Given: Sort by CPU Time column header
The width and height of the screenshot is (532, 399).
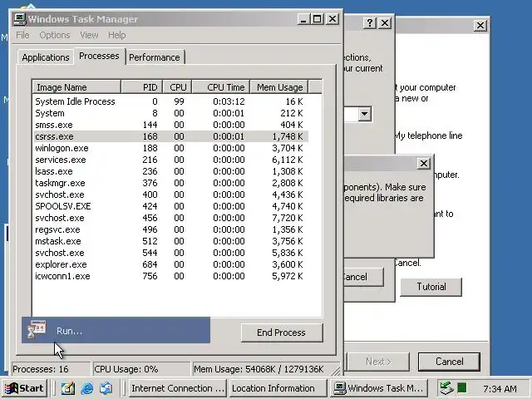Looking at the screenshot, I should [x=221, y=86].
